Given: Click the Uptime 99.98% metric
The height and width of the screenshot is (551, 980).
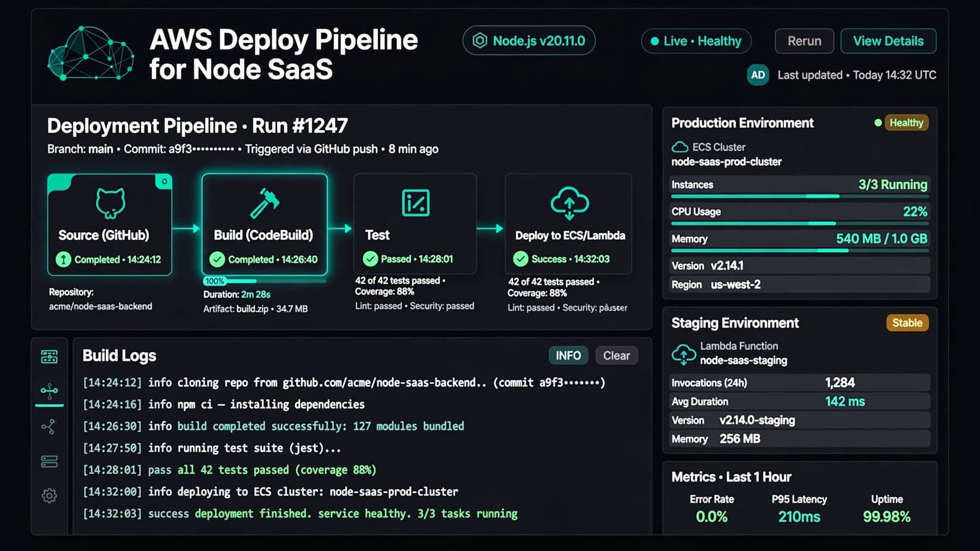Looking at the screenshot, I should [x=886, y=509].
